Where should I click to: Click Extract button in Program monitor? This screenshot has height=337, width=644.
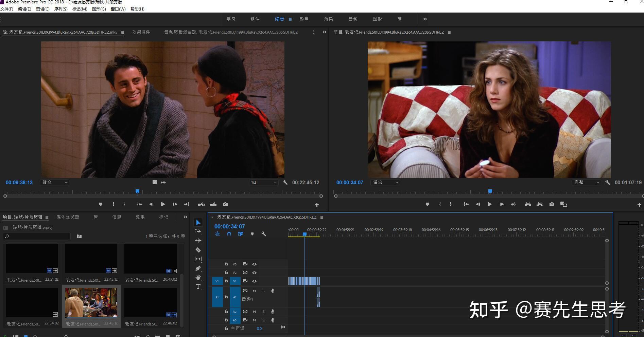[540, 204]
